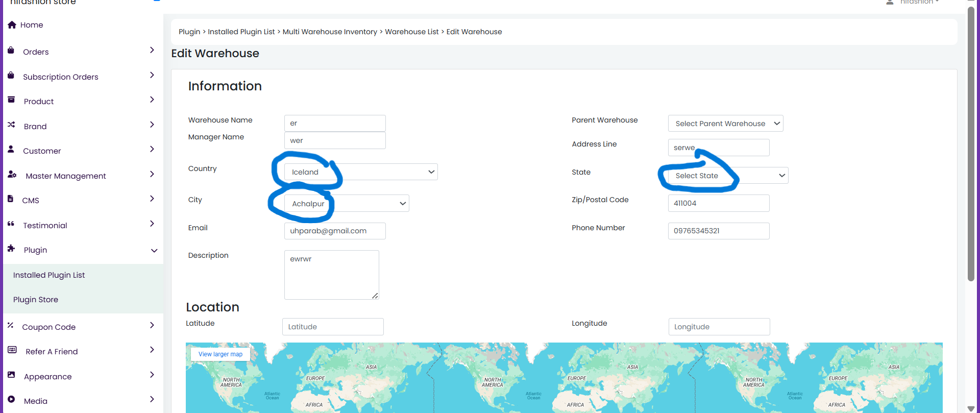
Task: Expand the Brand menu chevron
Action: pos(152,125)
